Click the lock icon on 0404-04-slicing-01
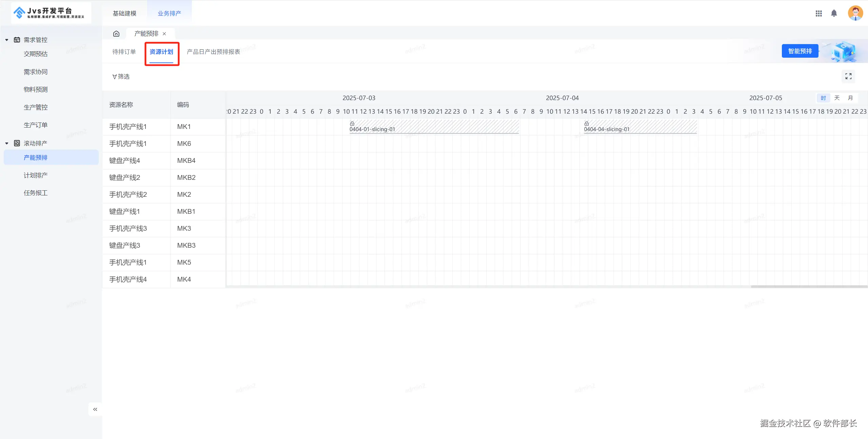 click(x=586, y=123)
